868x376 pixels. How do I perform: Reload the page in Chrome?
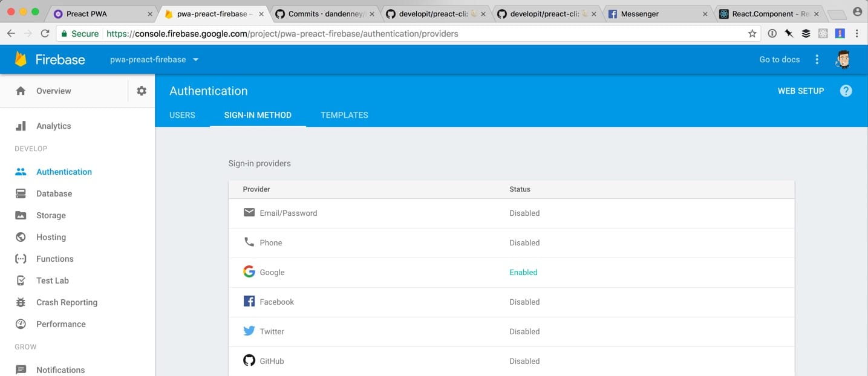coord(45,34)
